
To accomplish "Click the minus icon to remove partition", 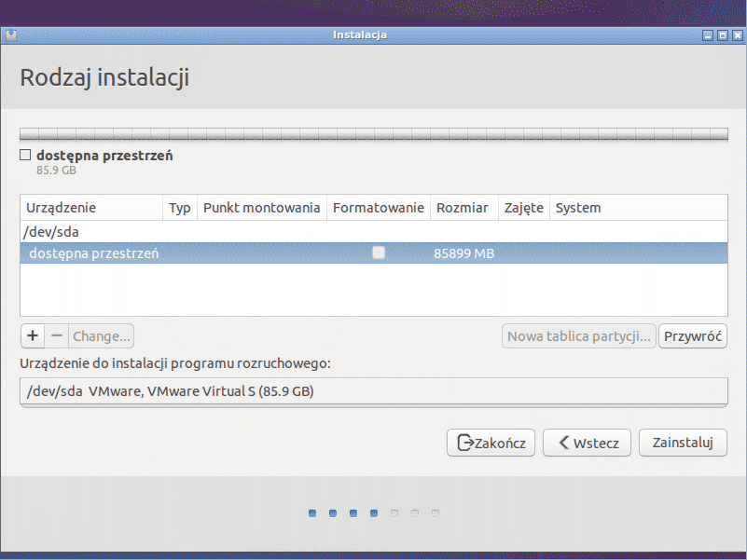I will (x=56, y=335).
